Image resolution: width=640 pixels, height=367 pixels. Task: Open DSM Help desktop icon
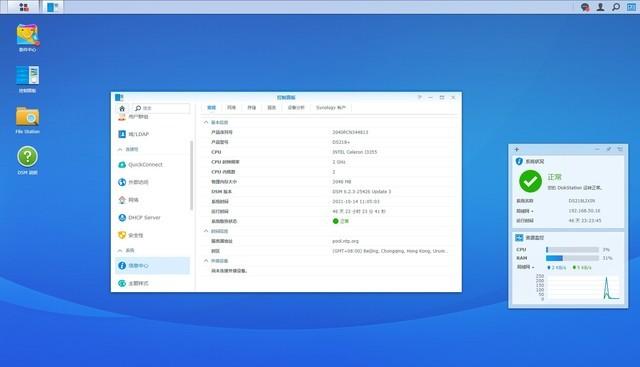(27, 160)
